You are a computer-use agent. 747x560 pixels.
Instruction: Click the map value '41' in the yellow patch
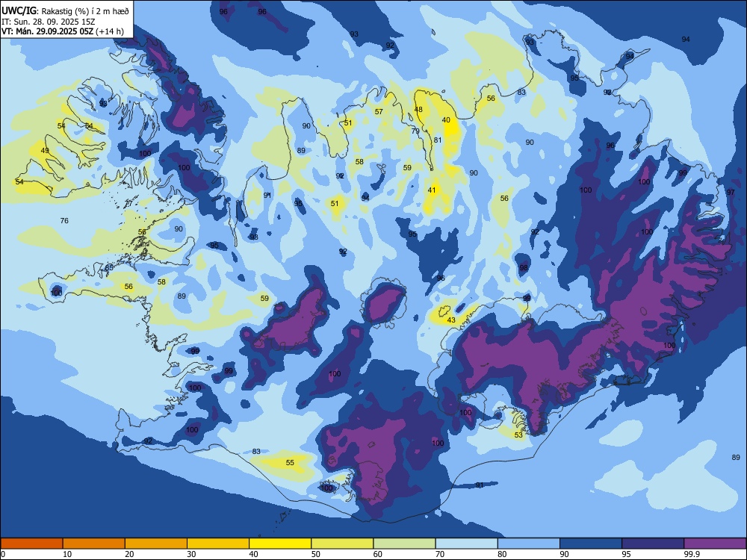point(432,190)
